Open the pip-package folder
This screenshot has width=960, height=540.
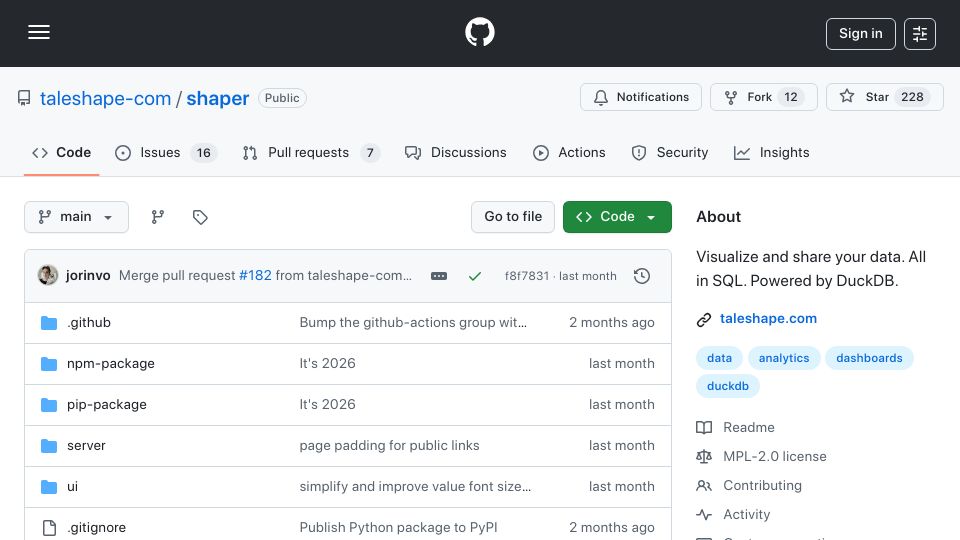[x=107, y=405]
